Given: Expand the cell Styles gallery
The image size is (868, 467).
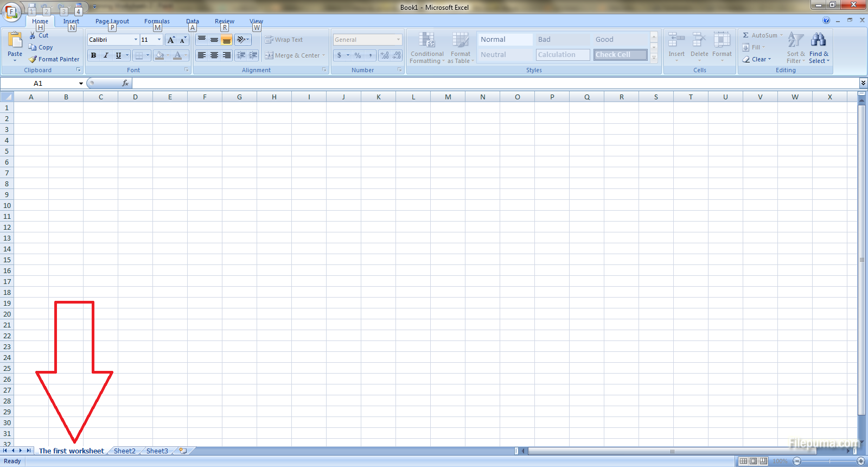Looking at the screenshot, I should [654, 58].
